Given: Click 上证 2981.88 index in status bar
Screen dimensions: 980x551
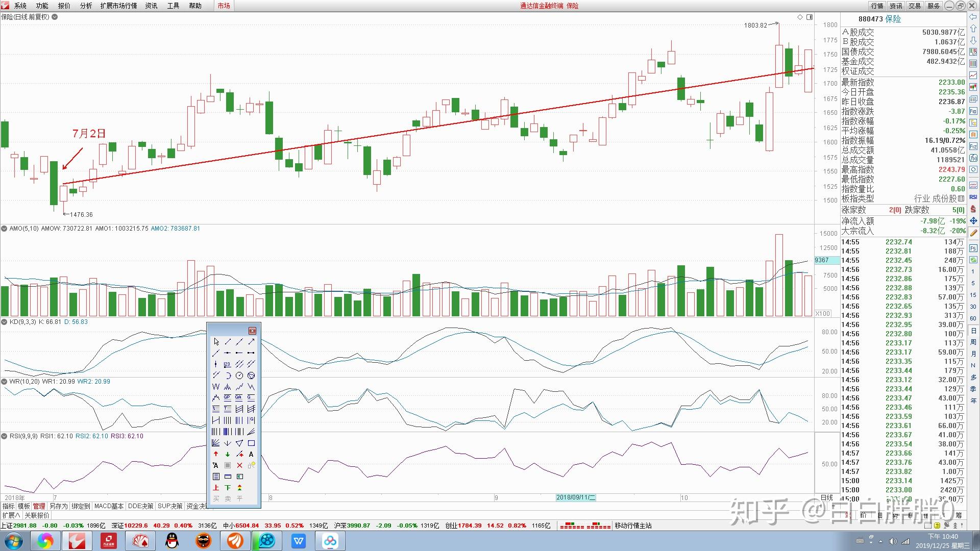Looking at the screenshot, I should 19,525.
